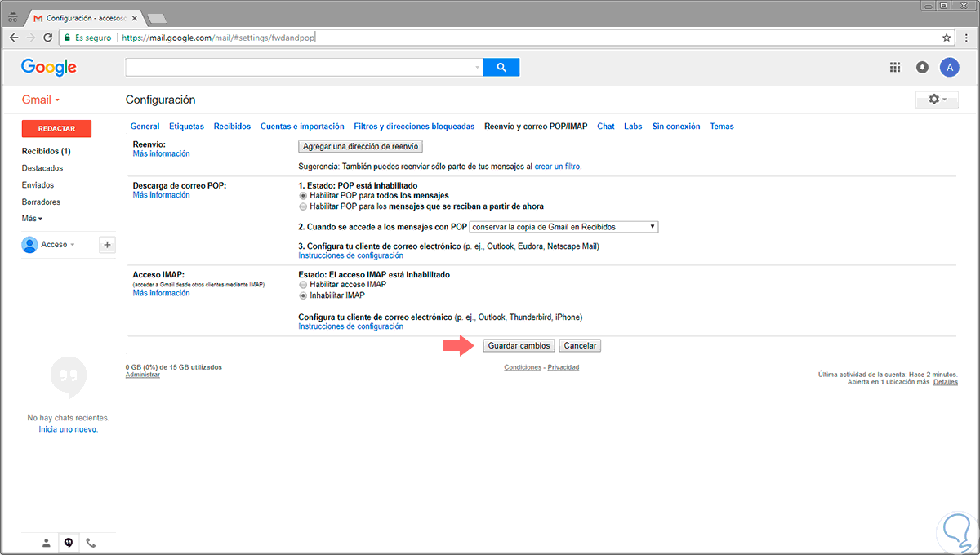Open the Google apps grid
This screenshot has width=980, height=555.
tap(895, 68)
